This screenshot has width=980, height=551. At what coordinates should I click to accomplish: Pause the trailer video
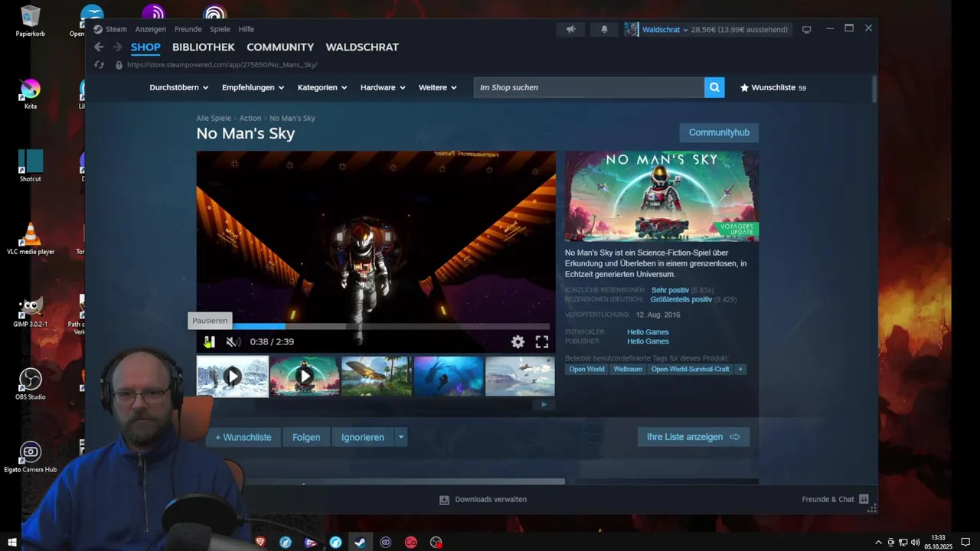(x=209, y=342)
